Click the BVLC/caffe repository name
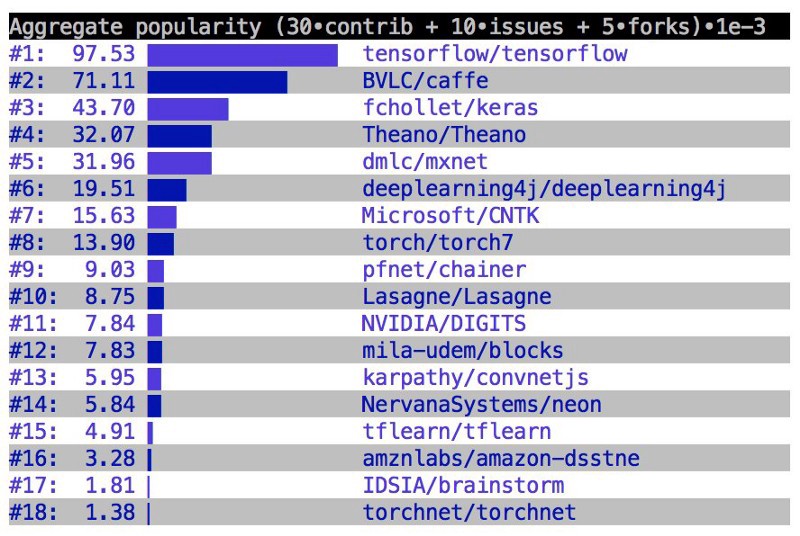This screenshot has width=800, height=536. pos(425,81)
